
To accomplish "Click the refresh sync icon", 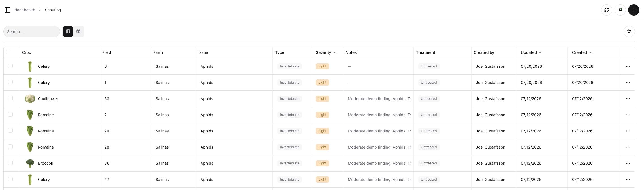I will click(606, 10).
